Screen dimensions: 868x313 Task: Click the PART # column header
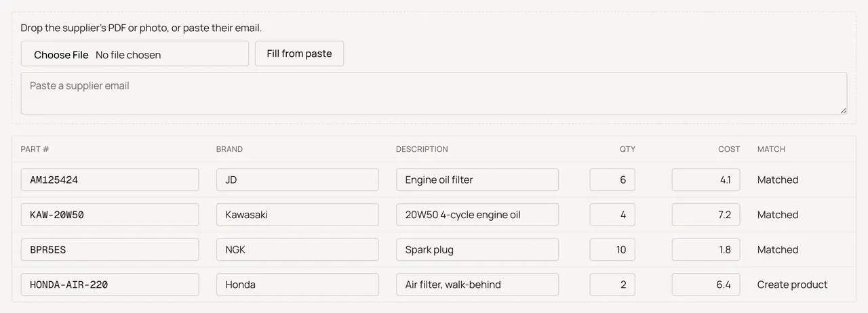pyautogui.click(x=35, y=149)
